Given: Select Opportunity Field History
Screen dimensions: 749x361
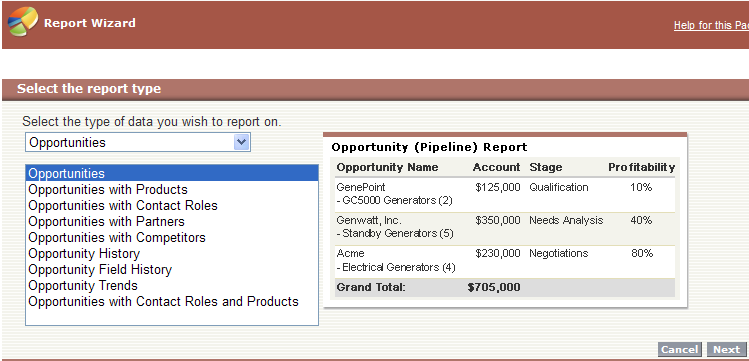Looking at the screenshot, I should [x=100, y=269].
